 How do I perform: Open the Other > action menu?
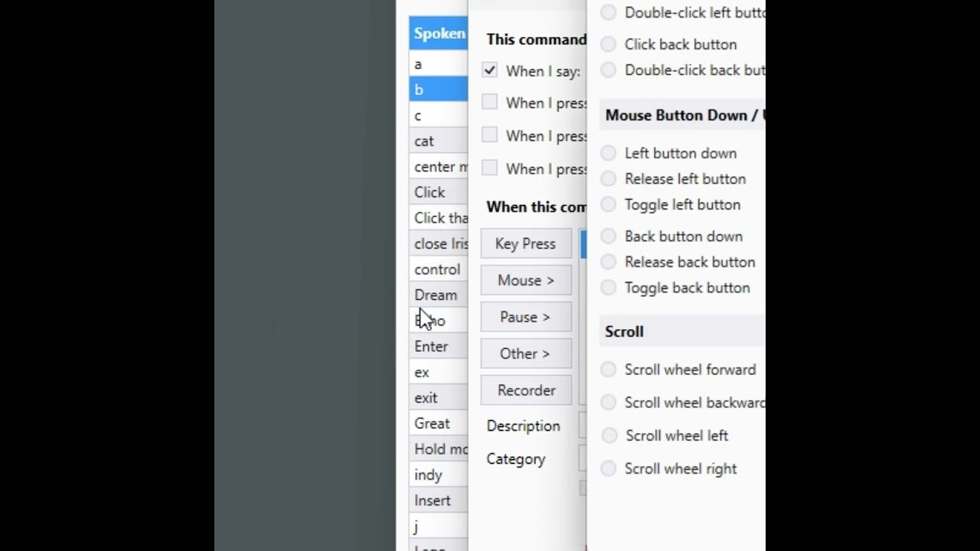(526, 354)
